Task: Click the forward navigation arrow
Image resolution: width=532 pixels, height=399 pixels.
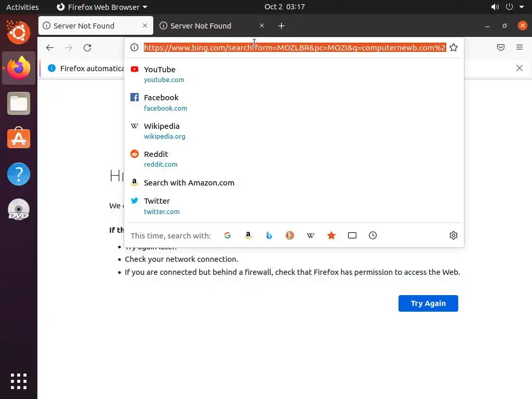Action: pyautogui.click(x=69, y=47)
